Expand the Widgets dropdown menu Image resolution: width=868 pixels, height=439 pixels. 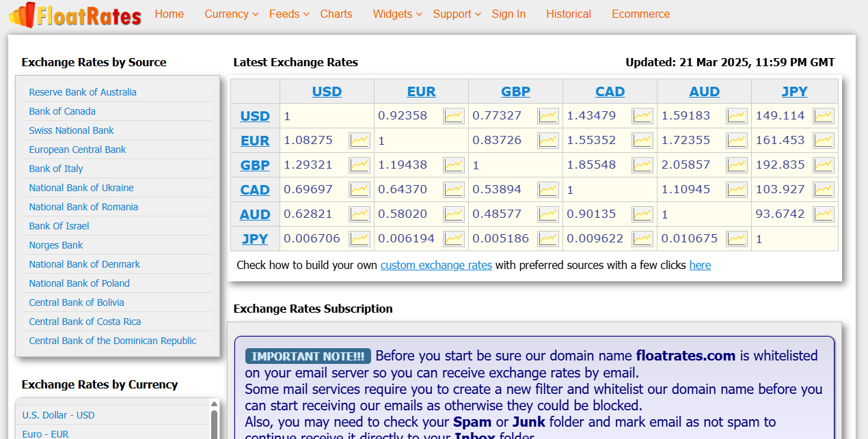[398, 14]
